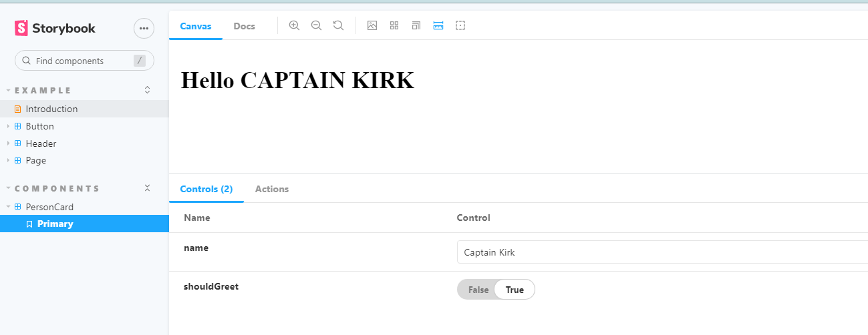Open the background color picker icon
Screen dimensions: 868x335
click(x=372, y=25)
